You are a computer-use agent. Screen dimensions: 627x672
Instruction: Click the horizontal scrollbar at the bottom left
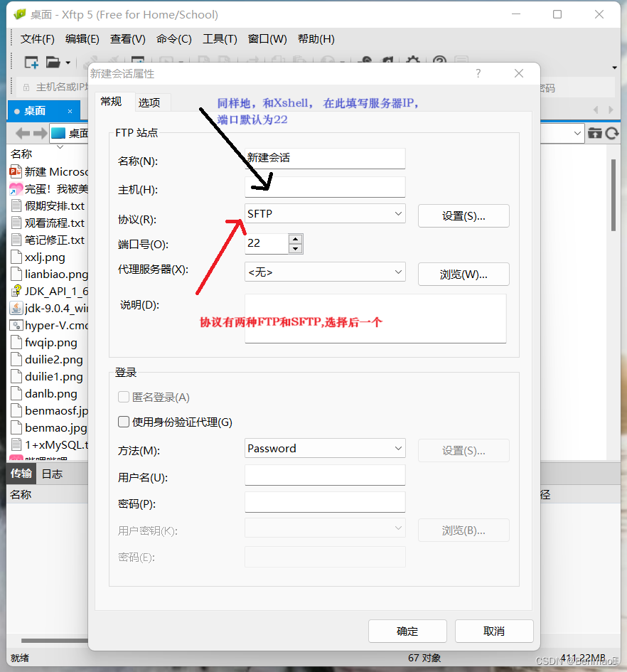click(55, 640)
